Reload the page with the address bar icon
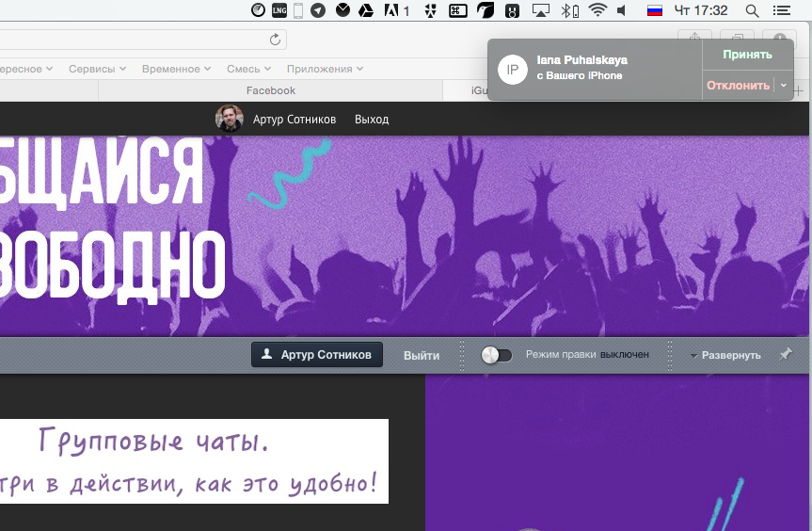 pyautogui.click(x=275, y=40)
